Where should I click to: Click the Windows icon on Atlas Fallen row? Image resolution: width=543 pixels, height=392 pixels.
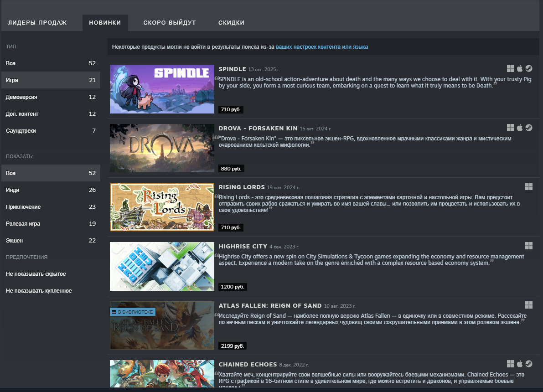coord(528,305)
